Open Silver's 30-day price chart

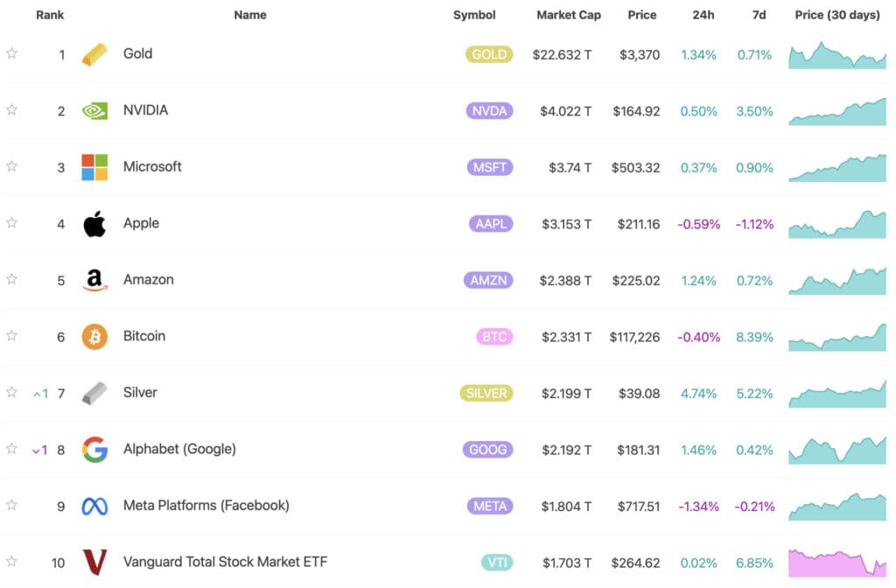837,394
